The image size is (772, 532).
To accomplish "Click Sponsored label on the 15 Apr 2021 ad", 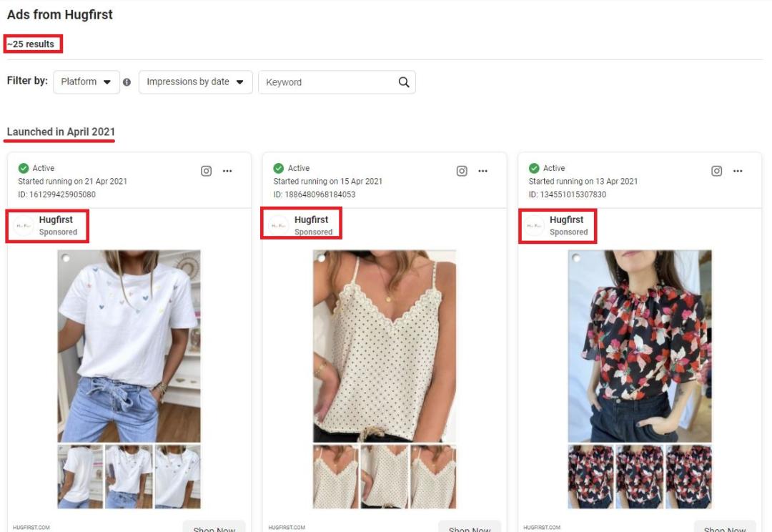I will pyautogui.click(x=313, y=232).
